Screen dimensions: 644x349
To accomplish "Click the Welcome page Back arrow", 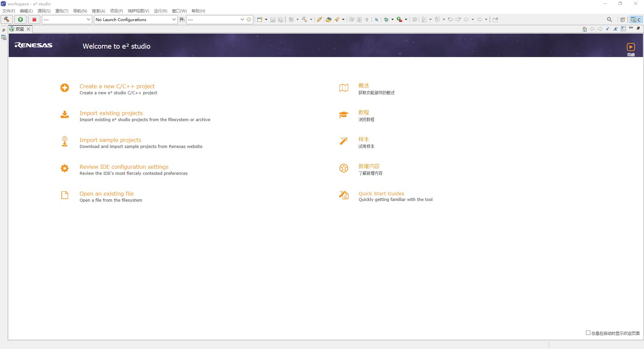I will [592, 29].
